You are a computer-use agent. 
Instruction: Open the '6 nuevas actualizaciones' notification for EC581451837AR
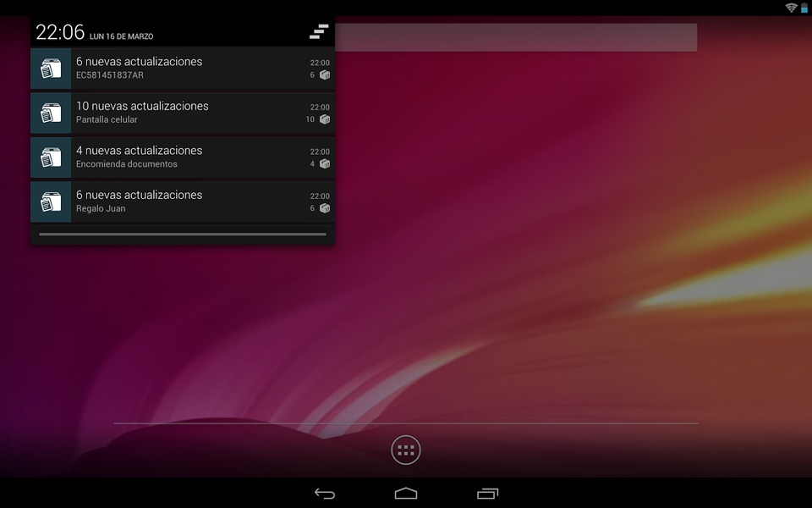point(183,69)
